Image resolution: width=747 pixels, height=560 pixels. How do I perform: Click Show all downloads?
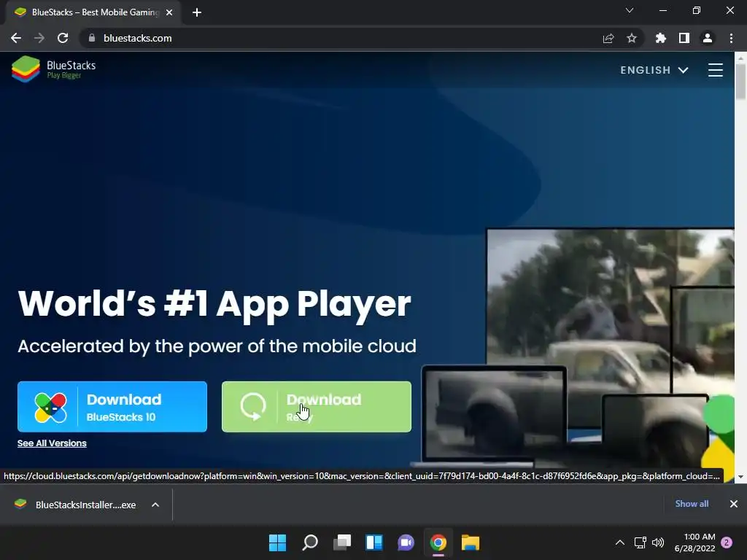[x=692, y=504]
